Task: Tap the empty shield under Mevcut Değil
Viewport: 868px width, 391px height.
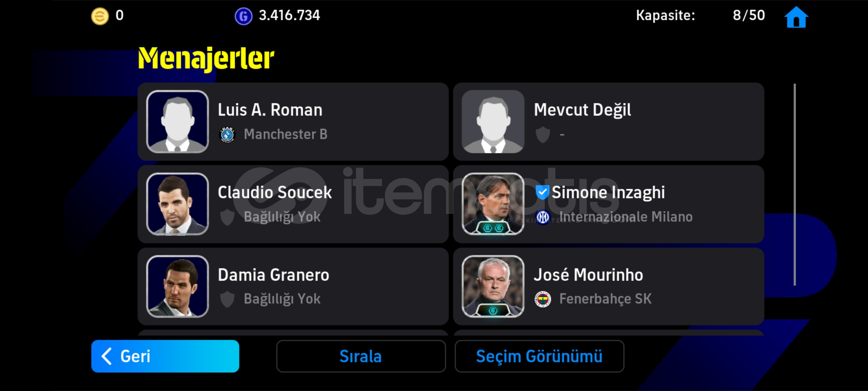Action: coord(542,135)
